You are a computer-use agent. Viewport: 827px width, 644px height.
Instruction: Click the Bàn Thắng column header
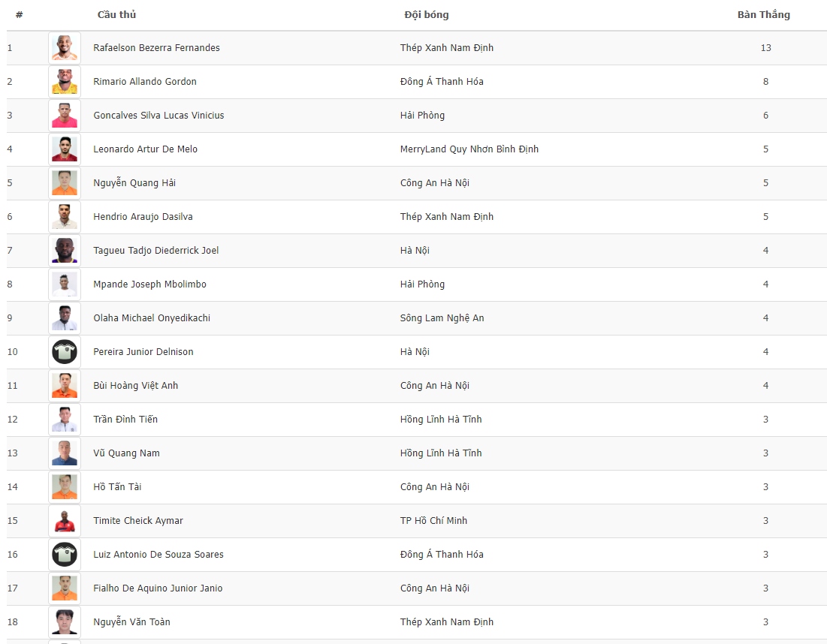tap(763, 15)
